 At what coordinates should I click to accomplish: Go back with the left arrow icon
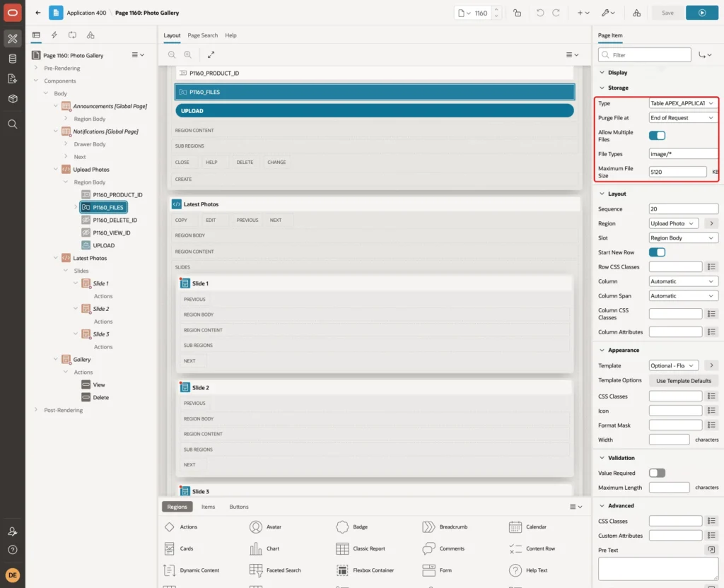pyautogui.click(x=38, y=13)
